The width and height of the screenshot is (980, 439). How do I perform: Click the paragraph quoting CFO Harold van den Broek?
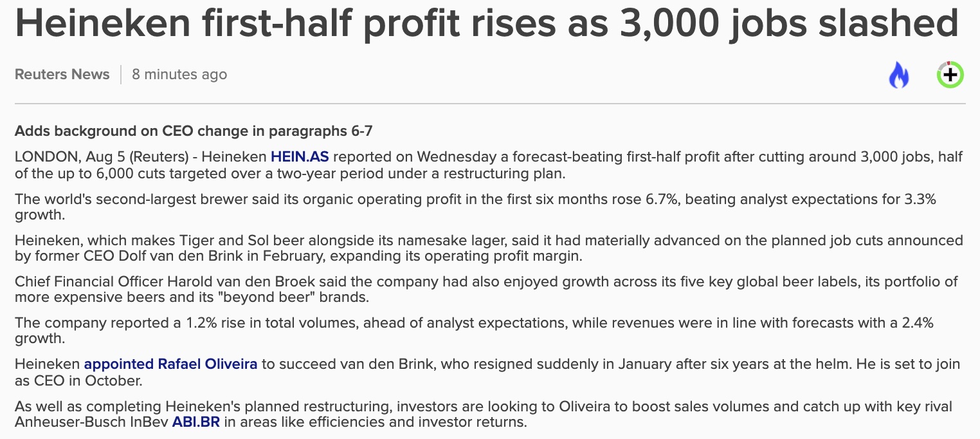(x=486, y=290)
